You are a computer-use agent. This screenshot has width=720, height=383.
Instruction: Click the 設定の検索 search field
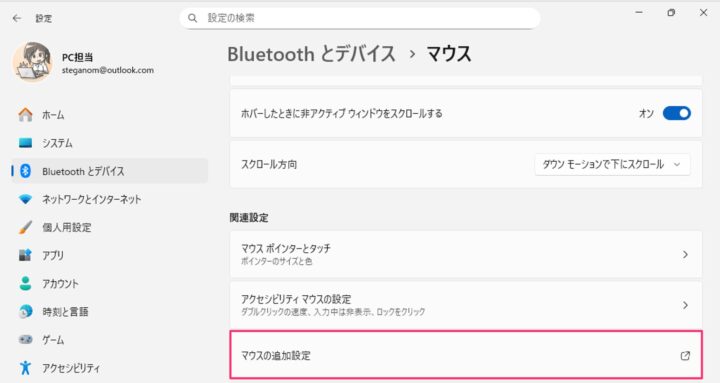pyautogui.click(x=360, y=18)
